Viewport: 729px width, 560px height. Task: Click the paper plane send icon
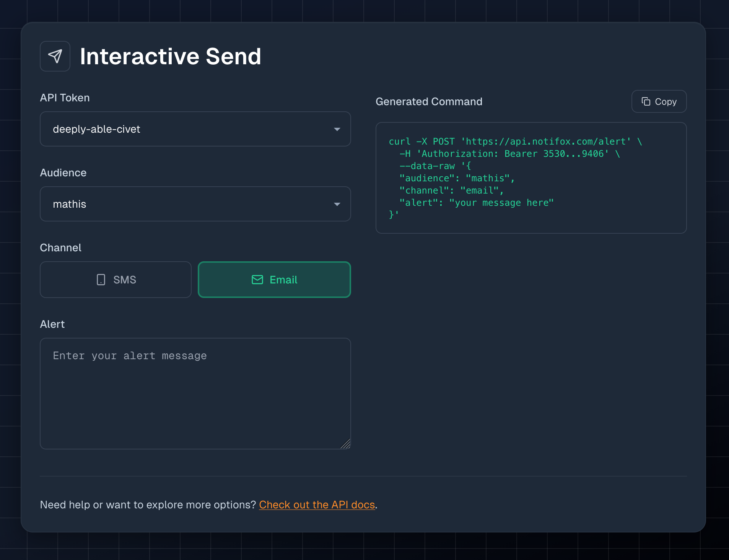point(55,56)
